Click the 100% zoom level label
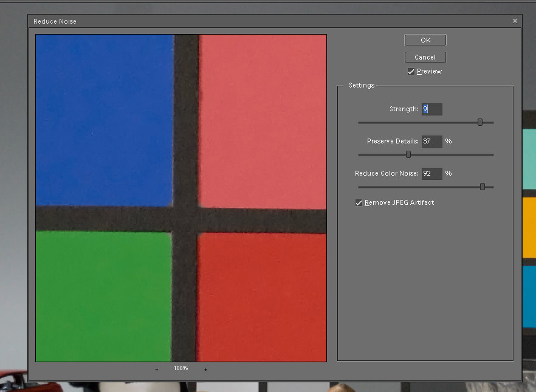 pos(180,368)
